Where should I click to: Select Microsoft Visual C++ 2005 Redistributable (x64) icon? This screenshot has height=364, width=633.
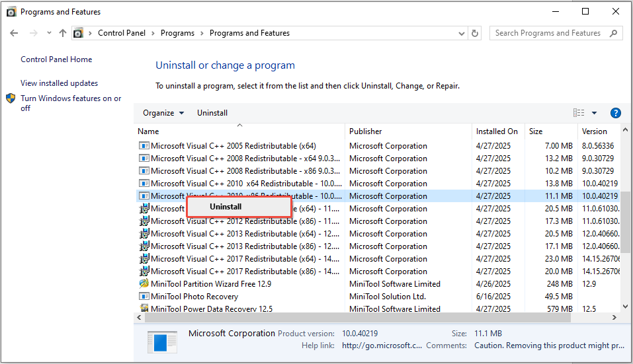[x=144, y=145]
